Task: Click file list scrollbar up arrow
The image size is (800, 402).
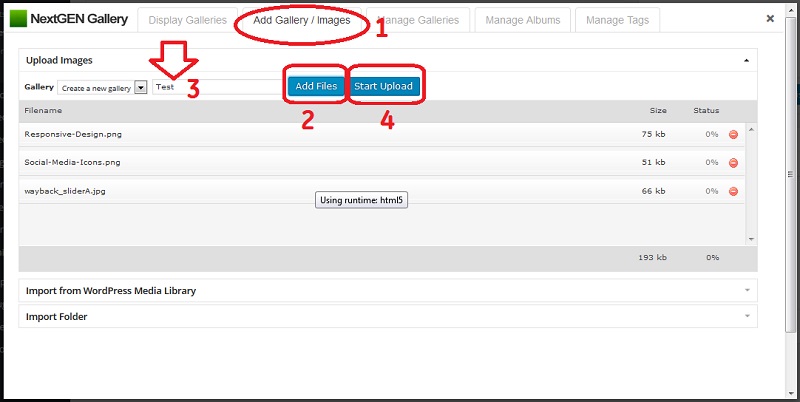Action: pos(751,130)
